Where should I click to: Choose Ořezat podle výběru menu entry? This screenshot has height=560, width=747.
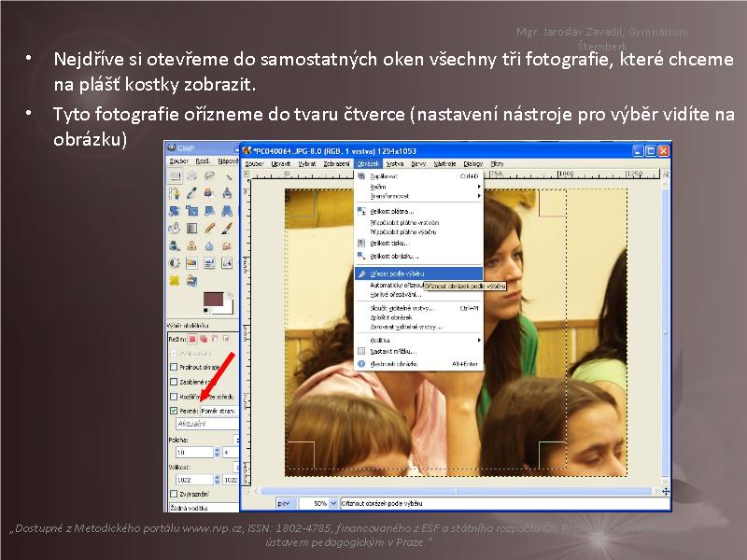coord(419,273)
